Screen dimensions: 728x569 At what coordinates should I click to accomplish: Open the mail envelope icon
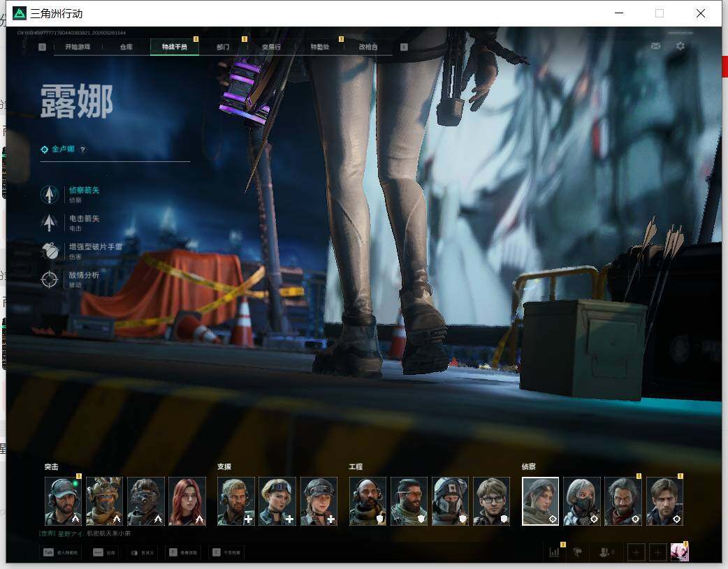coord(655,46)
